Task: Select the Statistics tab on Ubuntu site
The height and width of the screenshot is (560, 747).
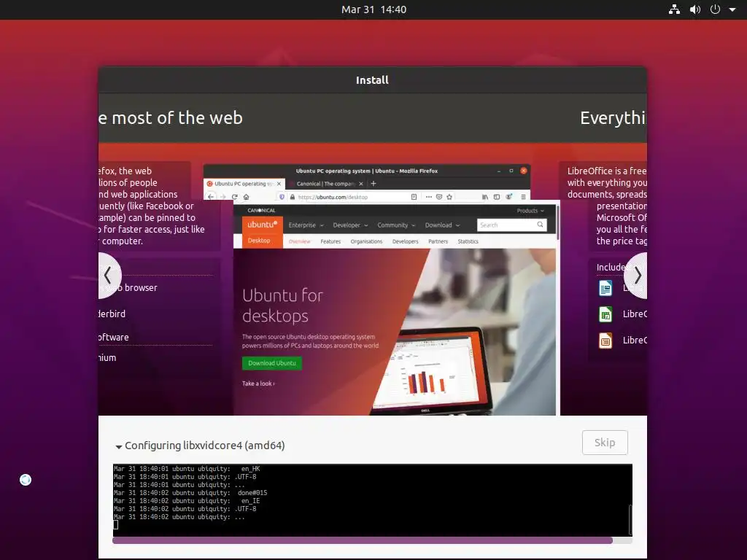Action: point(468,241)
